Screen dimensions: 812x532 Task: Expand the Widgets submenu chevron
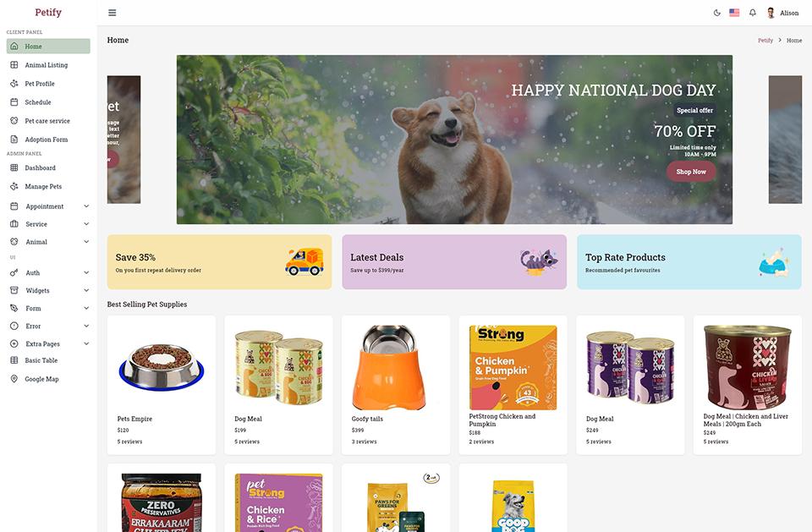pos(86,290)
